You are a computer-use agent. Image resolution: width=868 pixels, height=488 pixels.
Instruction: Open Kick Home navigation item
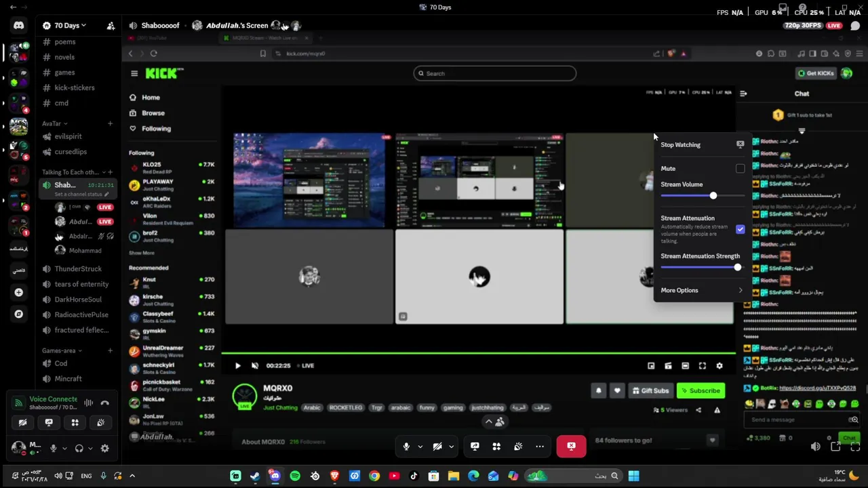(x=151, y=98)
